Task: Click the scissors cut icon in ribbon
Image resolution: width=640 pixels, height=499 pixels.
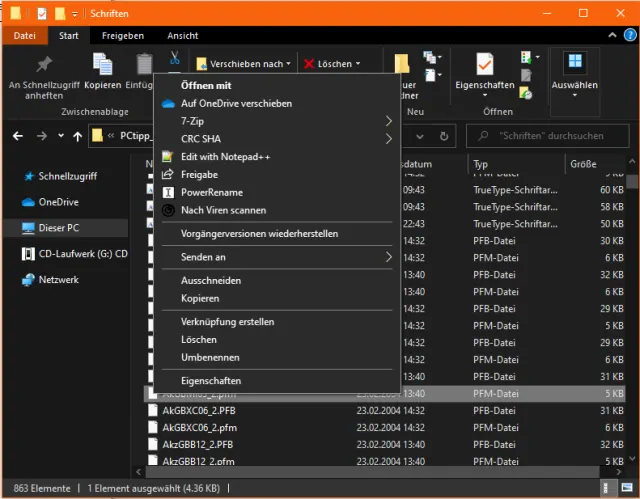Action: (x=174, y=58)
